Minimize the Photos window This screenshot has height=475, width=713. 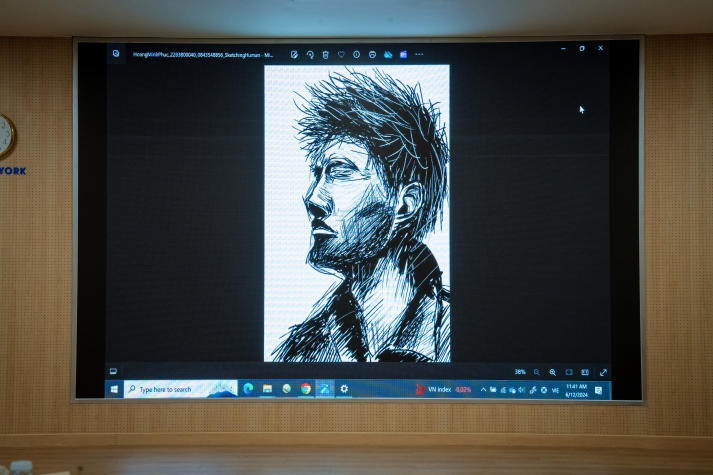click(563, 48)
